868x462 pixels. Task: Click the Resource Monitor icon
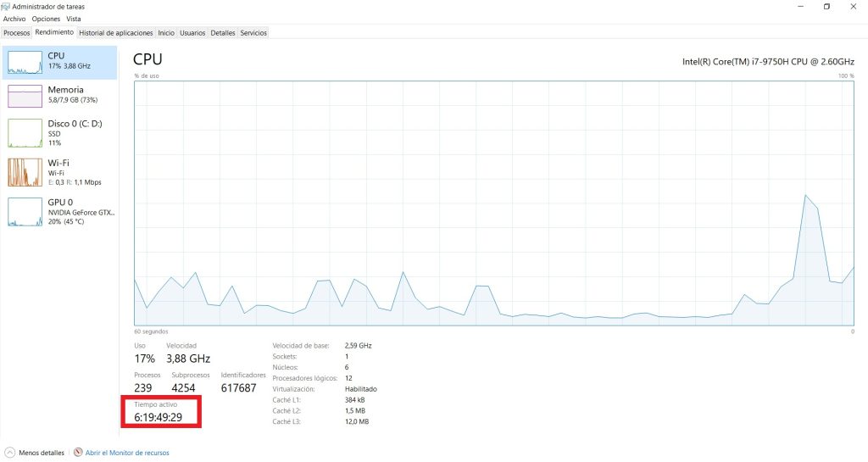pyautogui.click(x=78, y=453)
